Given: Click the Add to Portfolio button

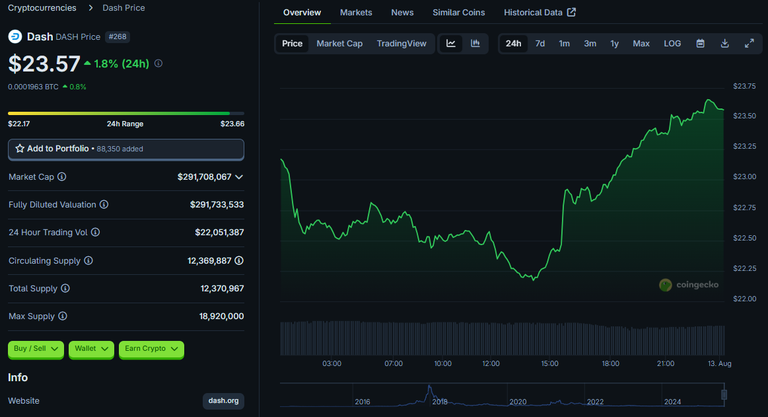Looking at the screenshot, I should (x=126, y=149).
